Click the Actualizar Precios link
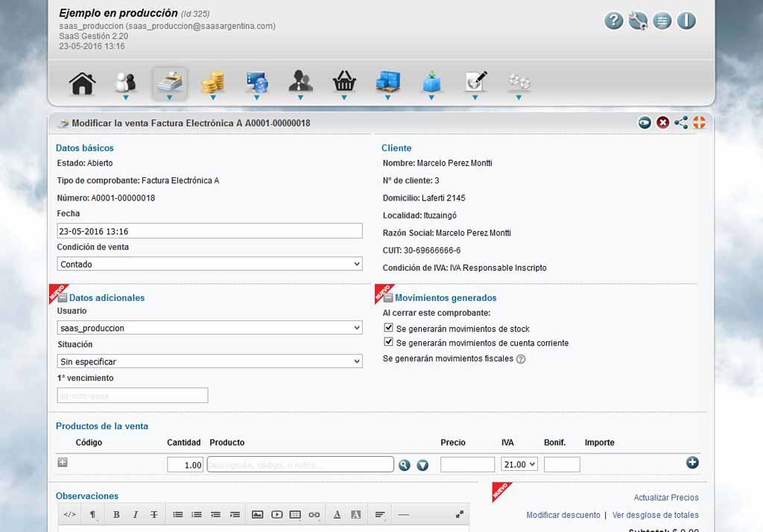This screenshot has height=532, width=763. (x=665, y=498)
